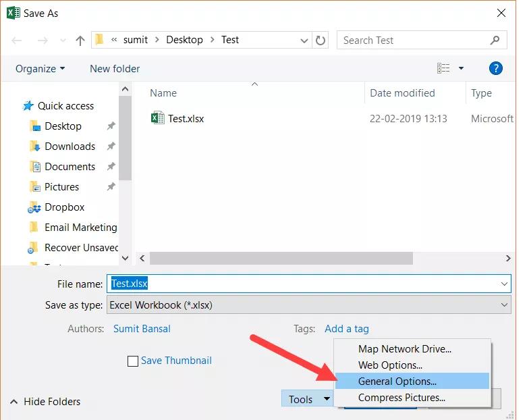Image resolution: width=527 pixels, height=420 pixels.
Task: Open Documents in Quick access
Action: [70, 167]
